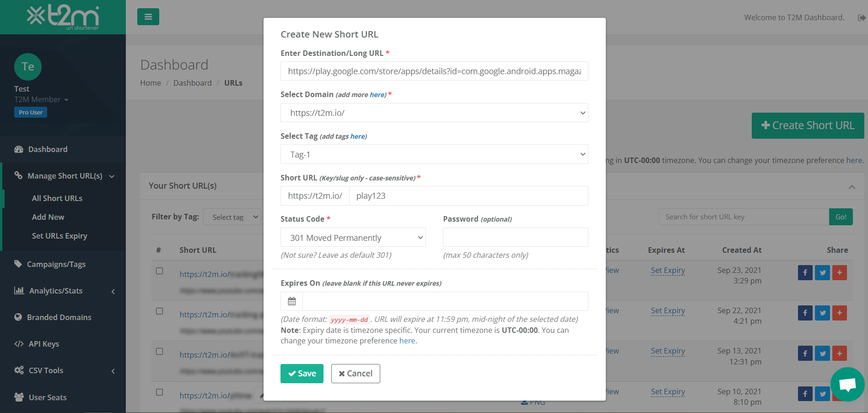Open Branded Domains in sidebar

coord(59,317)
